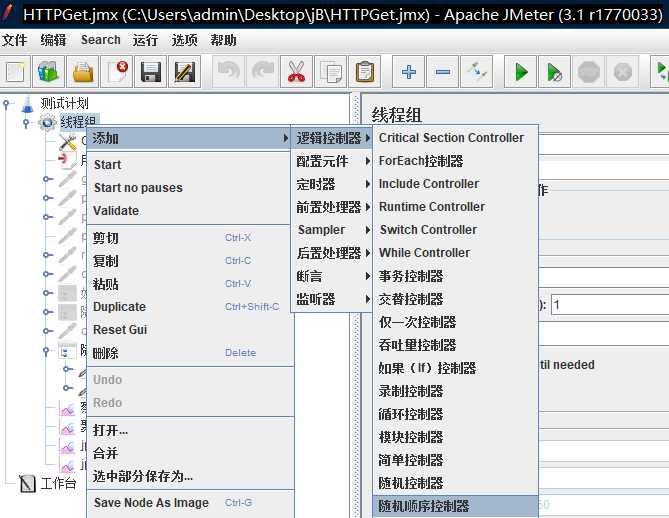Open the 帮助 menu
Screen dimensions: 669x518
(223, 40)
